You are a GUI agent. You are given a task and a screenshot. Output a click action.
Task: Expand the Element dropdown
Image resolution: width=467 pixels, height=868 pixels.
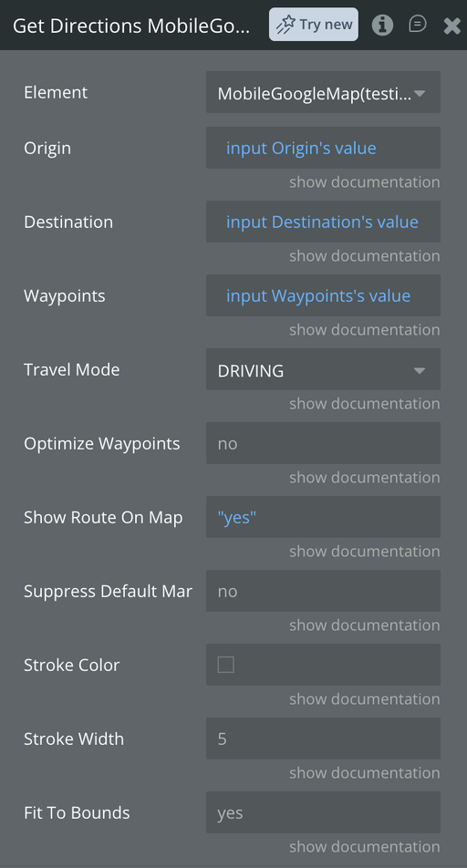tap(323, 92)
